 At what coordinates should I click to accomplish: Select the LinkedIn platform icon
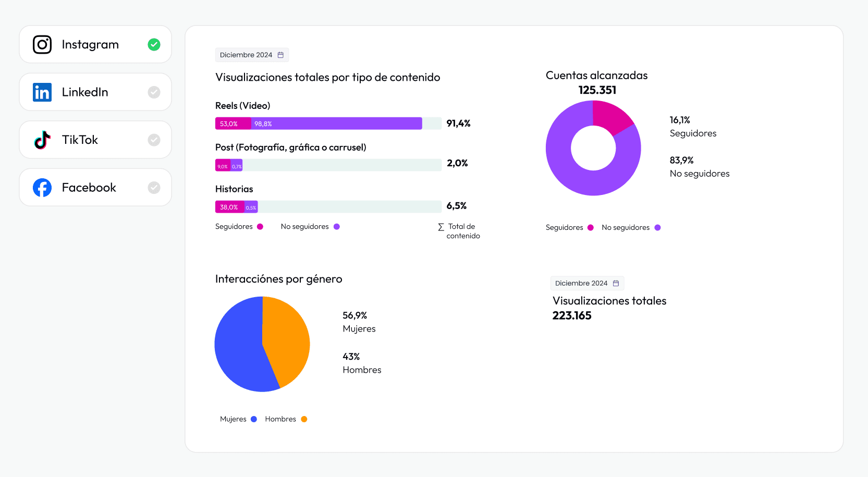click(x=42, y=92)
